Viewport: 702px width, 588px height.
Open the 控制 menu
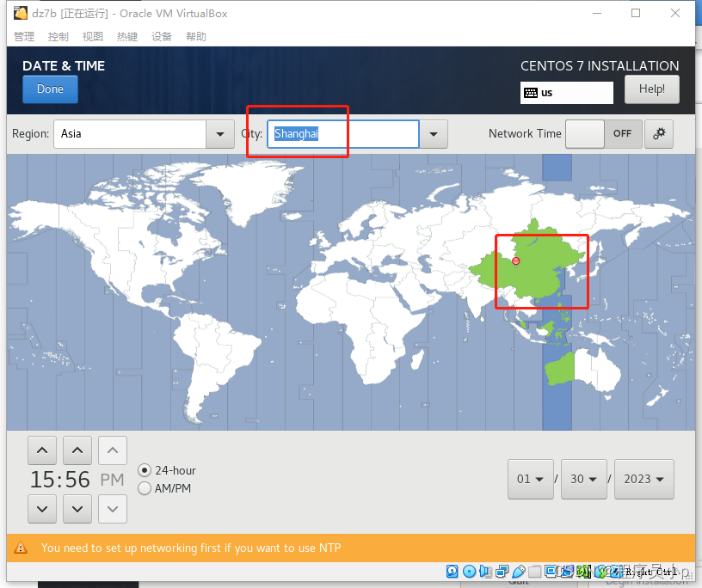pos(58,37)
